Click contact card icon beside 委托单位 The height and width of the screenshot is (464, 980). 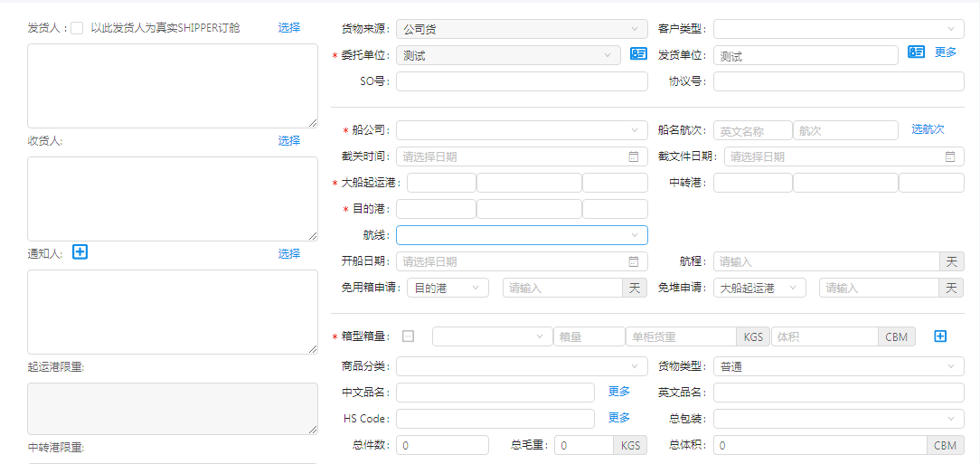pos(638,53)
